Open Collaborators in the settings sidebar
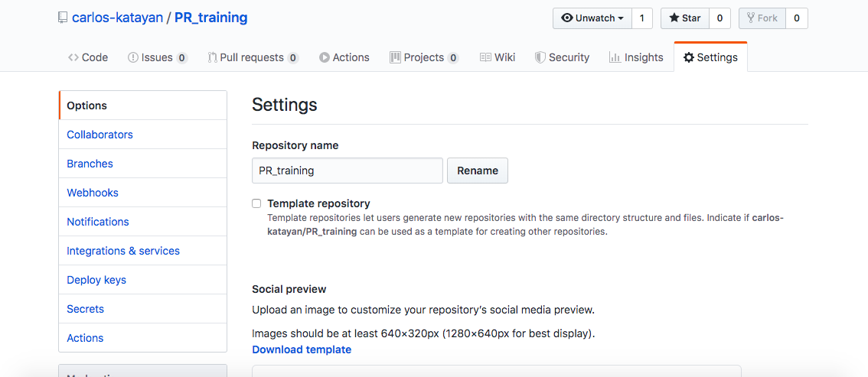868x377 pixels. tap(143, 135)
